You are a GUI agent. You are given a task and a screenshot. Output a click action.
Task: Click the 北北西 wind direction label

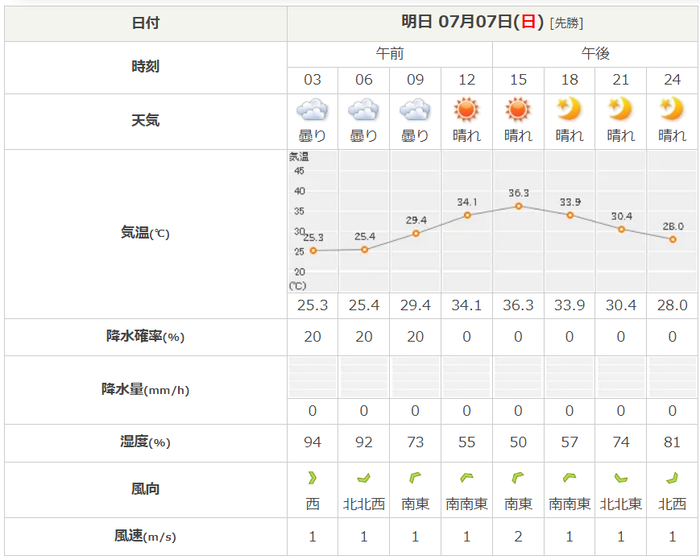point(363,504)
